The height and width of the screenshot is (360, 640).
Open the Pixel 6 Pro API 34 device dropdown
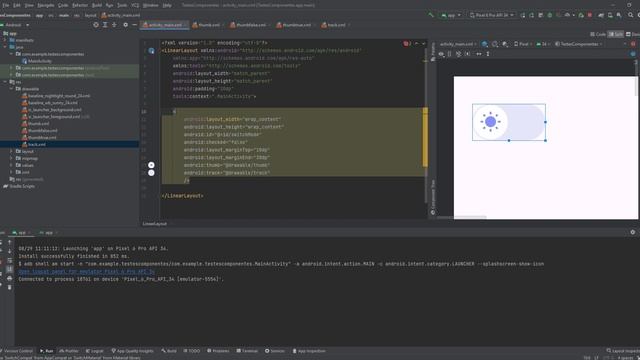(492, 15)
